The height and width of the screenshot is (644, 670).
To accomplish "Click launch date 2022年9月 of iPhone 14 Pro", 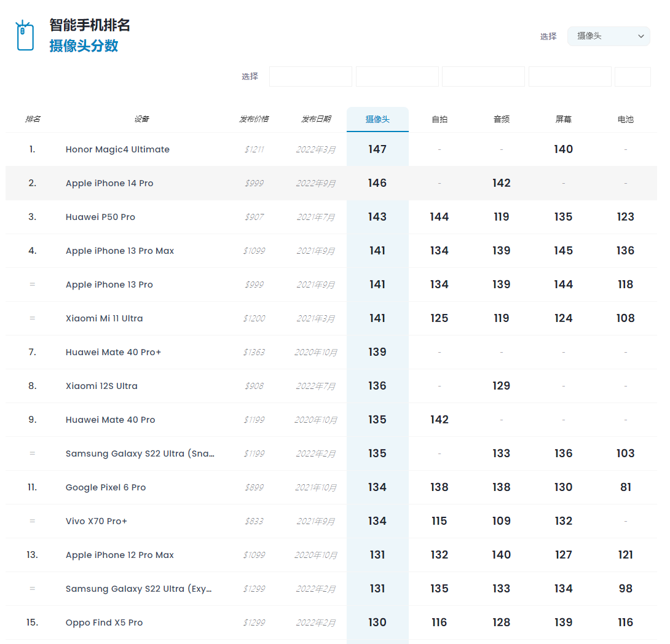I will [x=316, y=183].
